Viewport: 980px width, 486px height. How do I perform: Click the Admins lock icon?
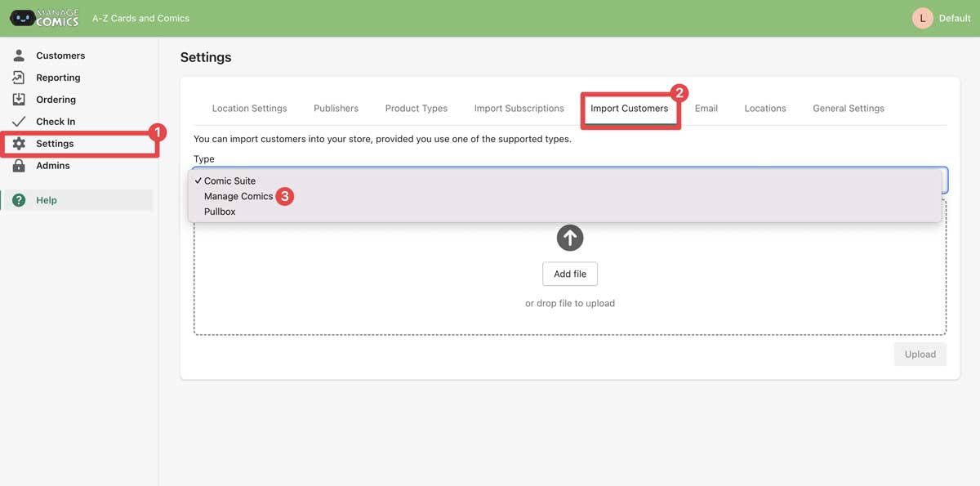coord(19,166)
